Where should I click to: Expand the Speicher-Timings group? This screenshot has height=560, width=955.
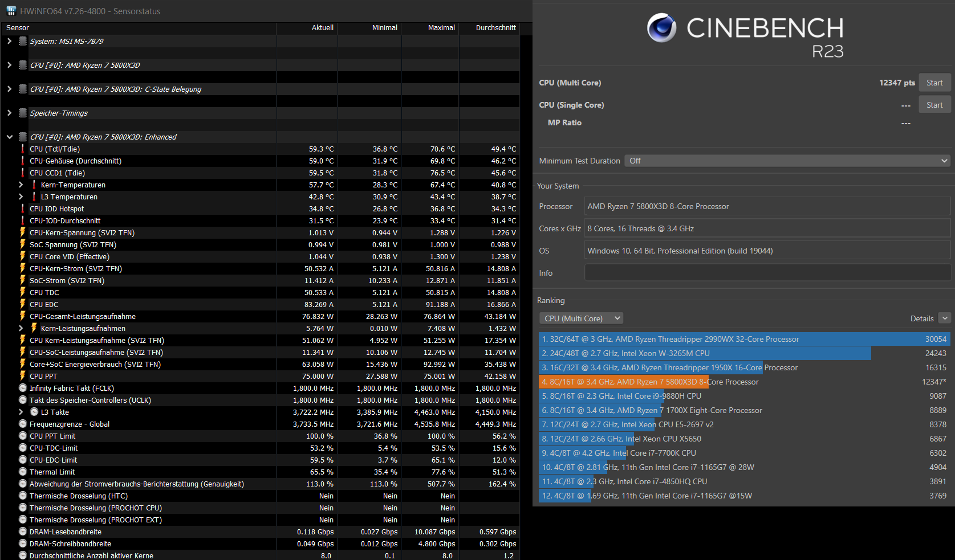click(9, 113)
